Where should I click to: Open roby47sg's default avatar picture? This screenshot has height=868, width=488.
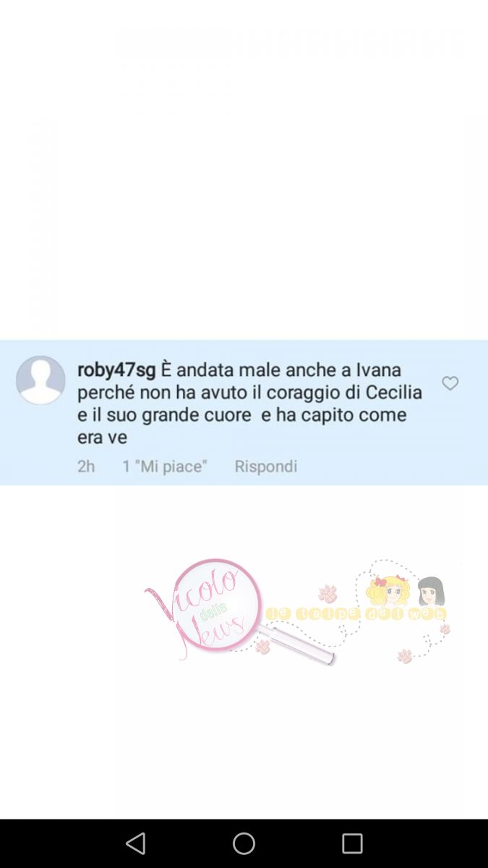point(41,380)
